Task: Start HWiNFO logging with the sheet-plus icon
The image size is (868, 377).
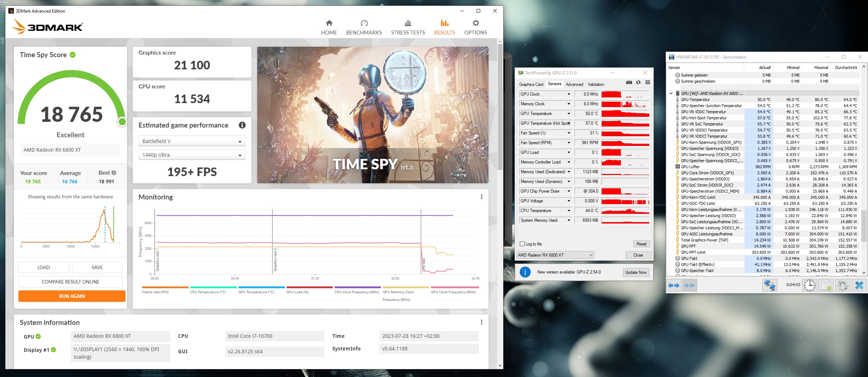Action: (x=826, y=285)
